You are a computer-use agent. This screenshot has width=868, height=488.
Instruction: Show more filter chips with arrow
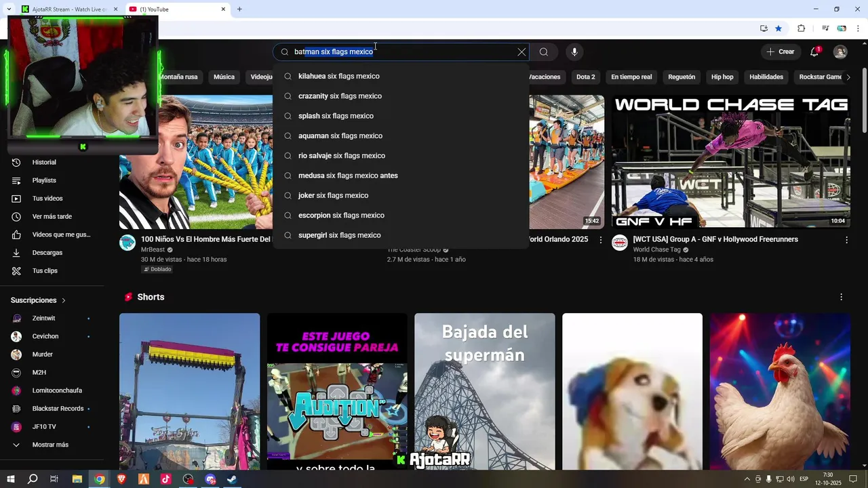point(848,77)
